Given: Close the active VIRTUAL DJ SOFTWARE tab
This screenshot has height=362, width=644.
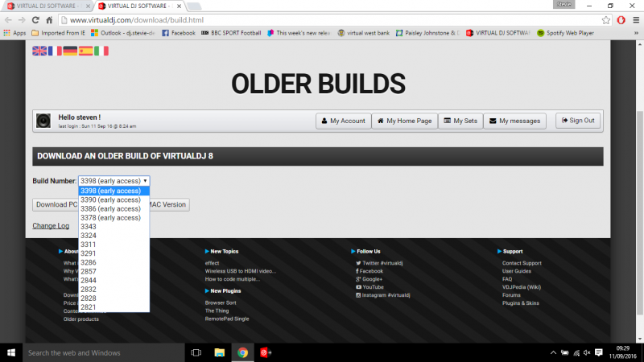Looking at the screenshot, I should 179,6.
